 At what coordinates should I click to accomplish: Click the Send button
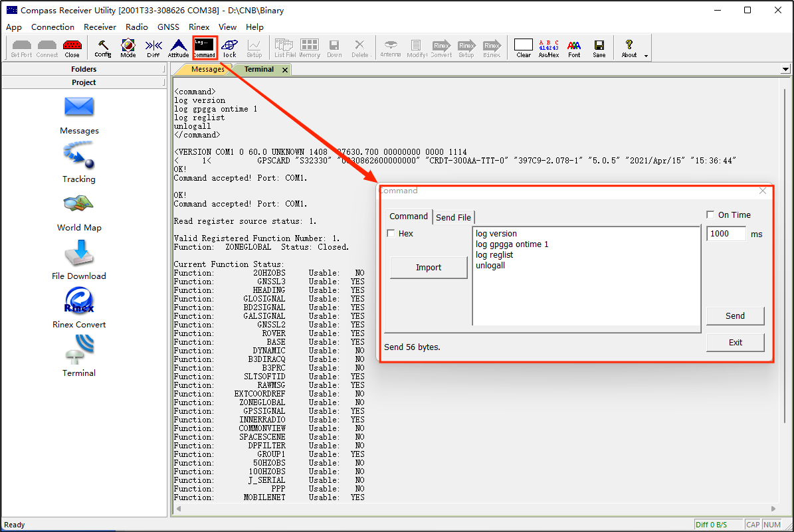point(735,316)
